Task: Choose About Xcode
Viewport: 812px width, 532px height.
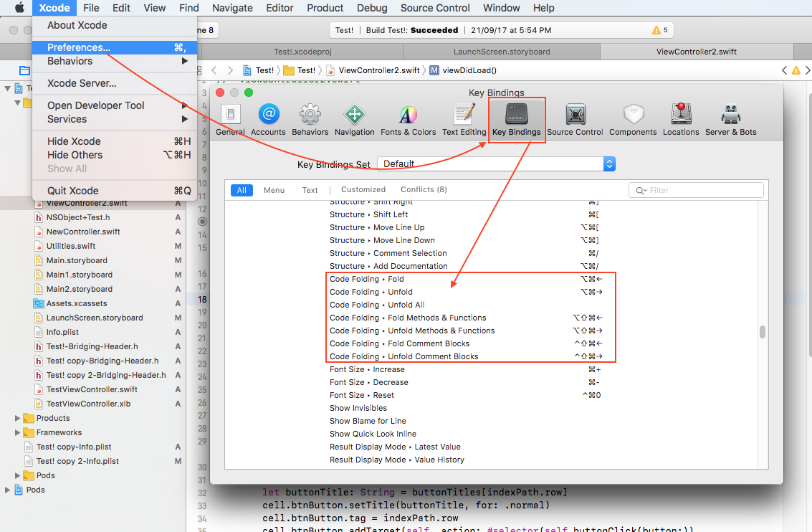Action: point(115,25)
